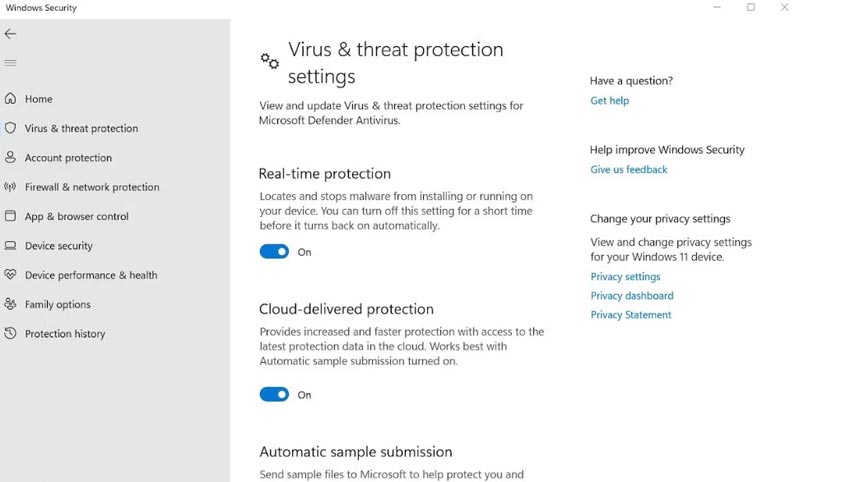Image resolution: width=856 pixels, height=482 pixels.
Task: Click the Account protection person icon
Action: tap(10, 157)
